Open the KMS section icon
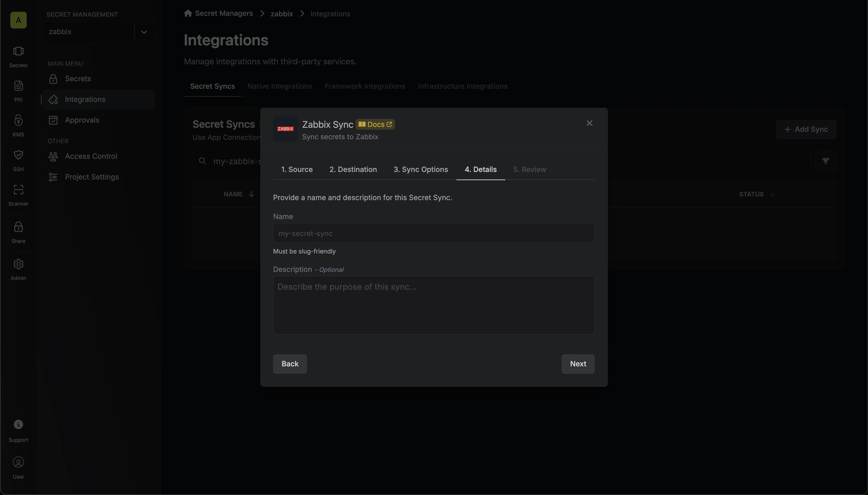 point(18,120)
